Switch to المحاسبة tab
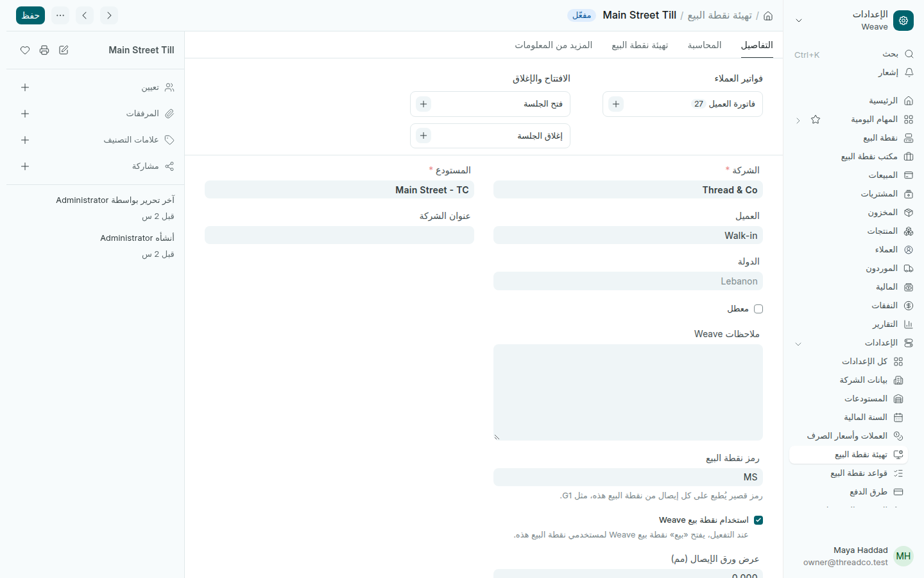The height and width of the screenshot is (578, 924). point(705,45)
